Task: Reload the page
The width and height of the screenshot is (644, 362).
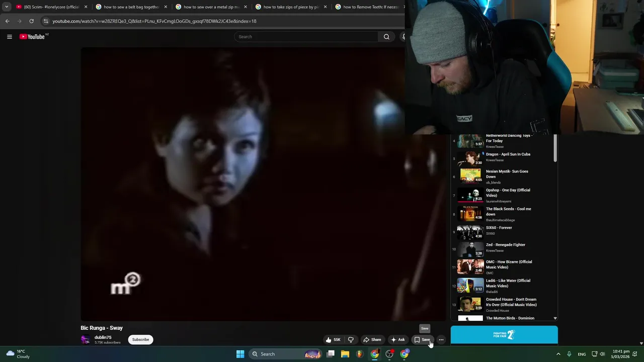Action: point(31,21)
